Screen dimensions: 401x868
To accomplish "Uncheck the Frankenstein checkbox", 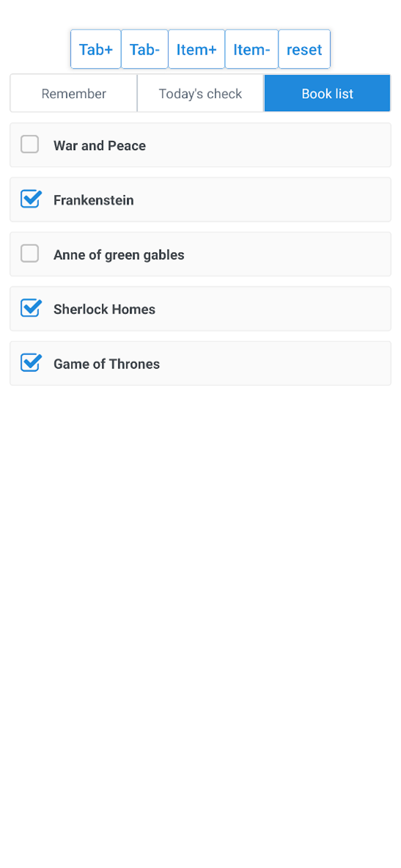I will pos(31,199).
